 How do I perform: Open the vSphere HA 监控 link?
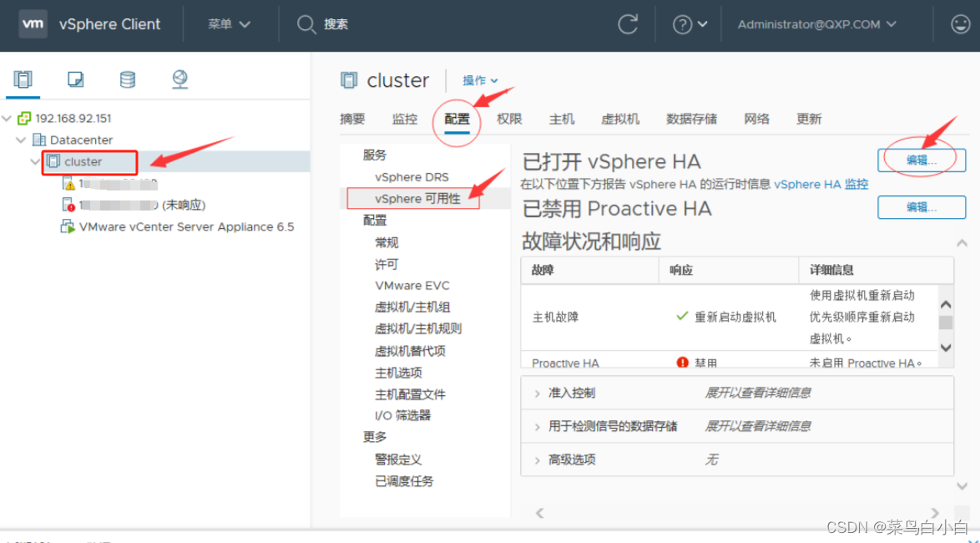pyautogui.click(x=821, y=184)
